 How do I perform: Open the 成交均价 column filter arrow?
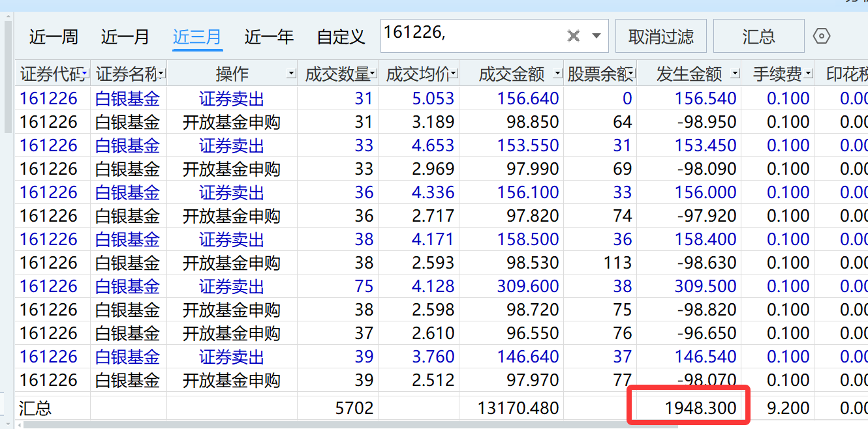[454, 75]
